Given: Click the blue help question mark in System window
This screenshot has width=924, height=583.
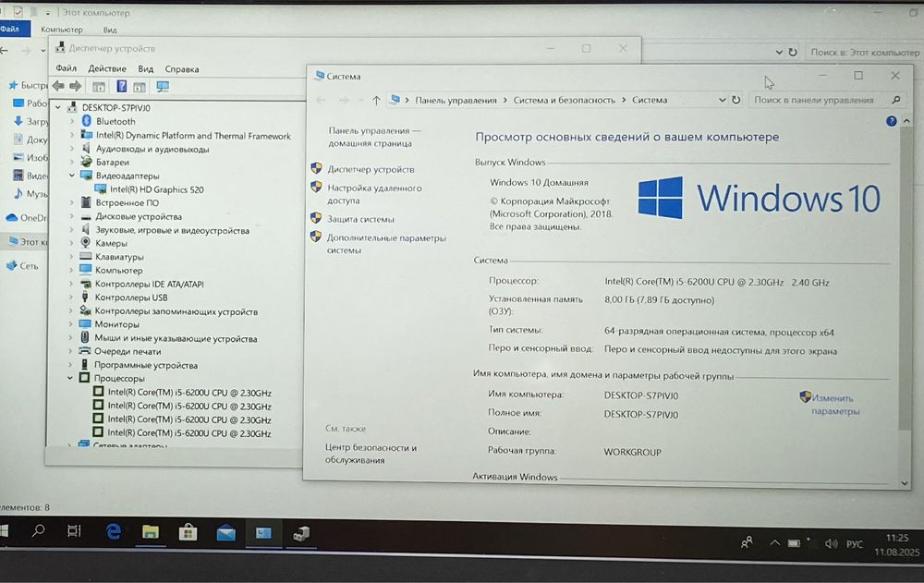Looking at the screenshot, I should [x=891, y=121].
